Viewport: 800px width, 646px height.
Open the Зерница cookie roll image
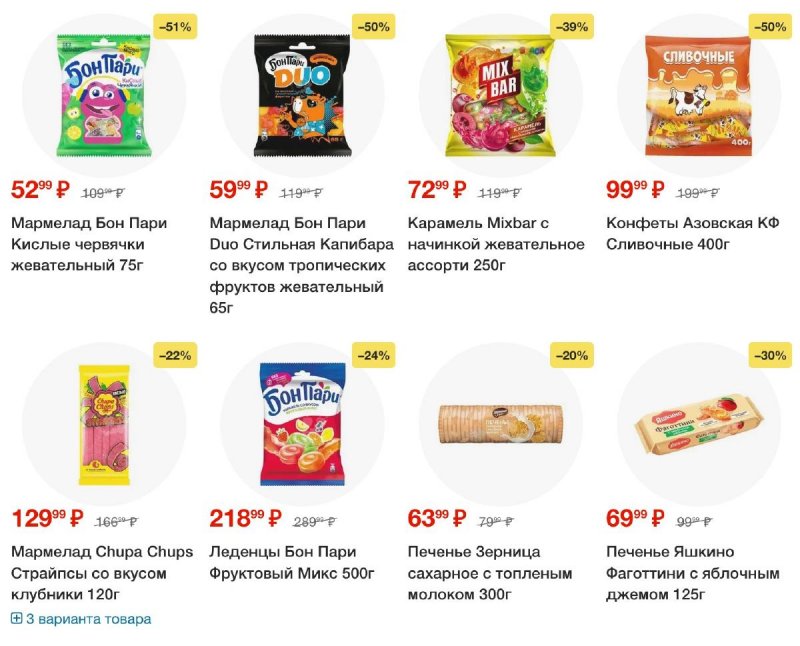click(x=501, y=424)
